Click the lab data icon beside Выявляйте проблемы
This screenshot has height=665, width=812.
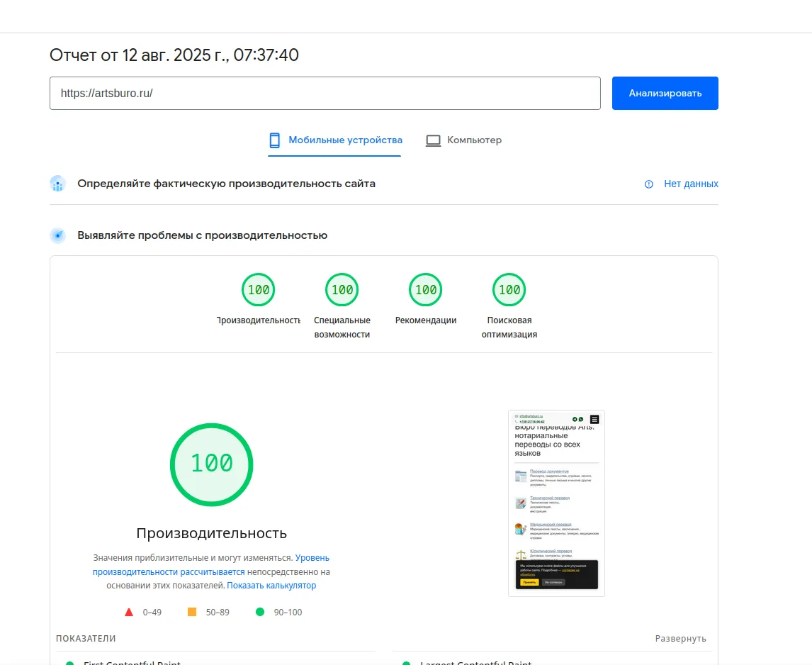pyautogui.click(x=58, y=235)
